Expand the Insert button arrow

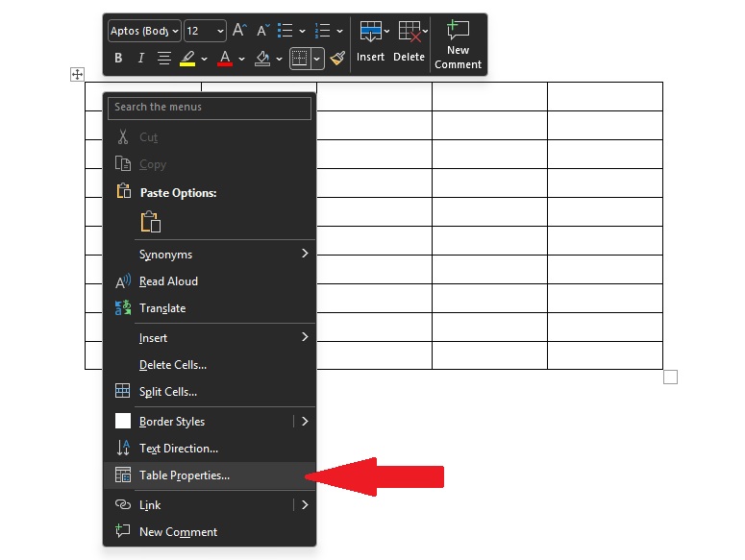(x=386, y=32)
